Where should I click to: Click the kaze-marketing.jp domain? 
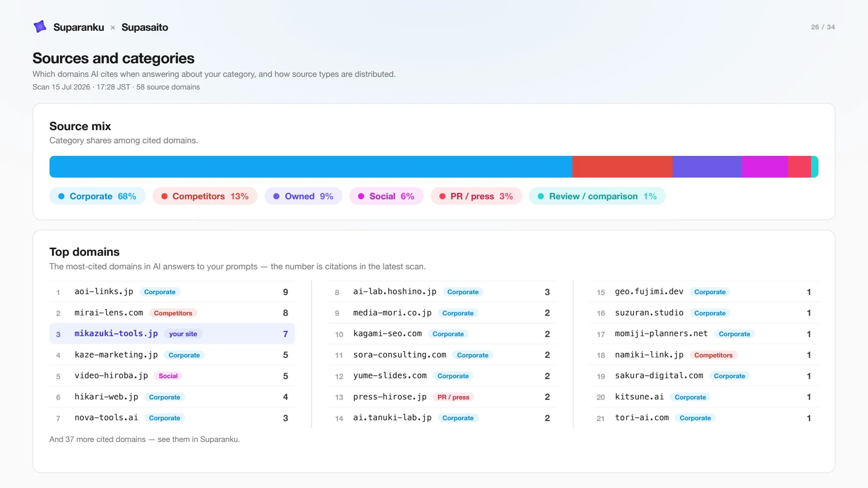[x=116, y=355]
